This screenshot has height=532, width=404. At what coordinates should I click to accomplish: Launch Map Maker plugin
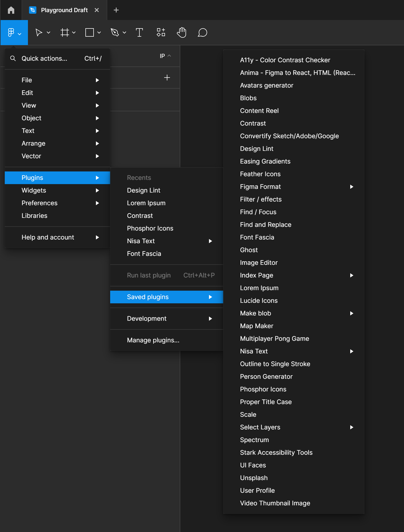tap(294, 326)
